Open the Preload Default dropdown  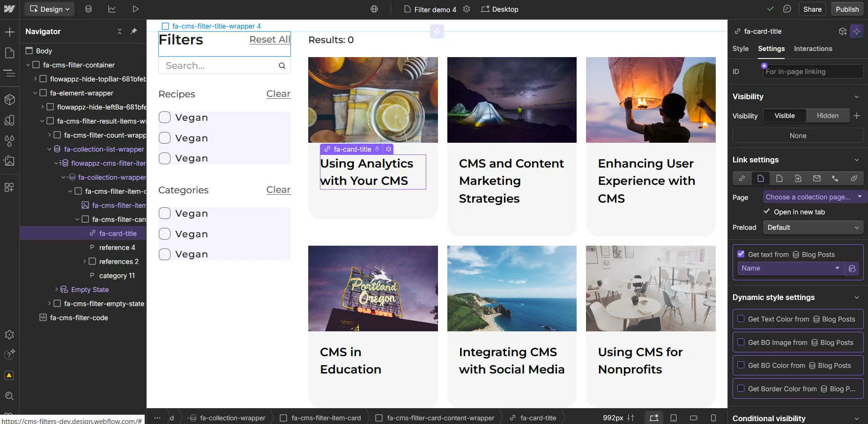pyautogui.click(x=813, y=227)
